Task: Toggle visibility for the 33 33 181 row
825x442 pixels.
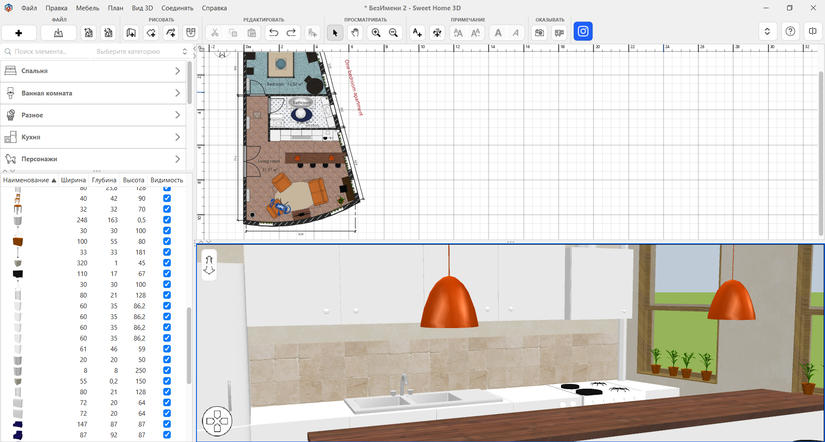Action: click(167, 252)
